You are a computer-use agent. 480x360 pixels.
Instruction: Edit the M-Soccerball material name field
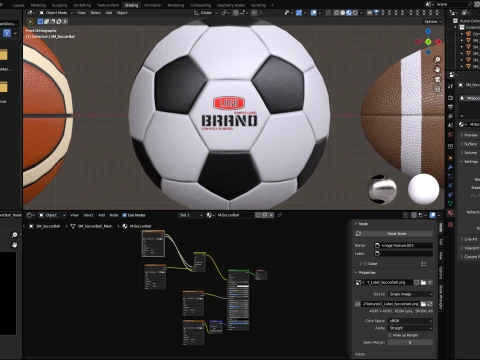pyautogui.click(x=235, y=215)
